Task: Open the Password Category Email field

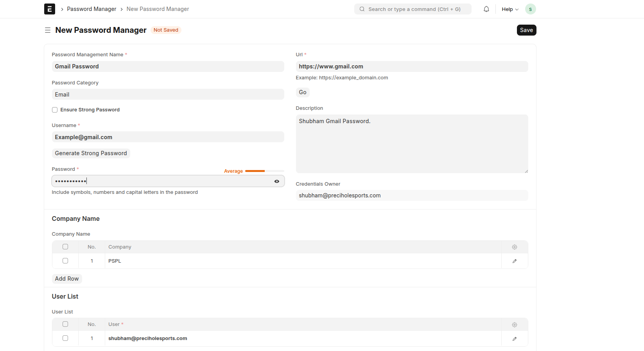Action: click(x=168, y=95)
